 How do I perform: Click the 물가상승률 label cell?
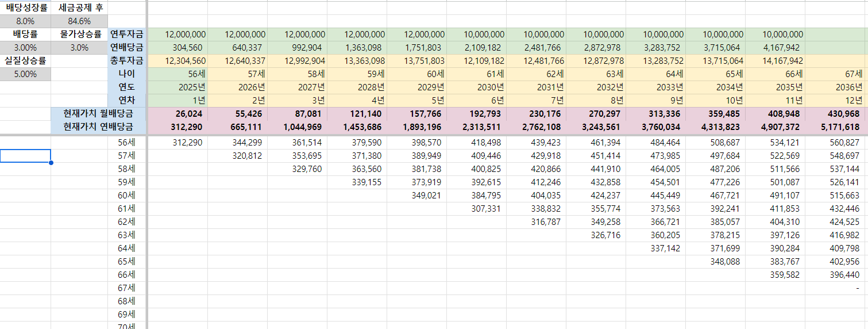coord(79,34)
